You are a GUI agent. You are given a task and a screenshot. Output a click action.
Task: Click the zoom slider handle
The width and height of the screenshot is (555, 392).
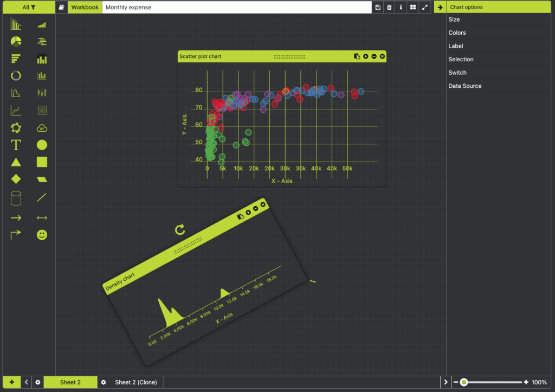click(464, 382)
